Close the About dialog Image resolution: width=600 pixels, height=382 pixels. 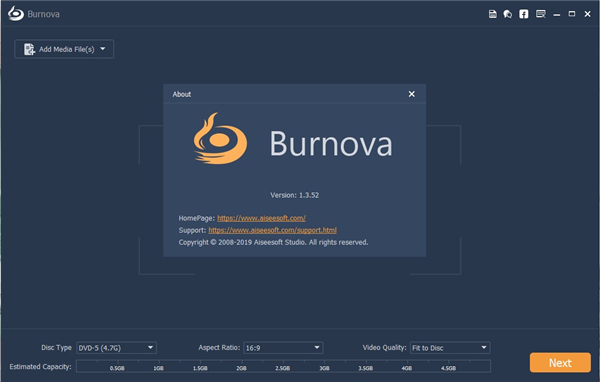412,94
